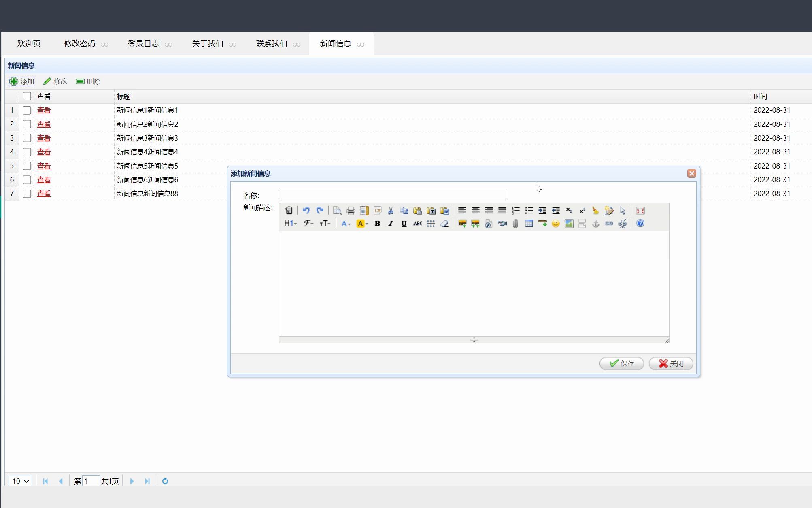Insert numbered list
812x508 pixels.
[x=515, y=211]
